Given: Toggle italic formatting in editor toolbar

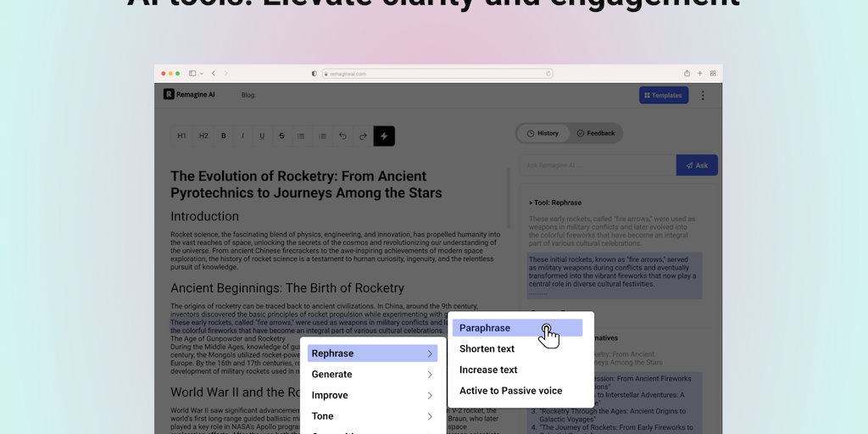Looking at the screenshot, I should coord(242,136).
